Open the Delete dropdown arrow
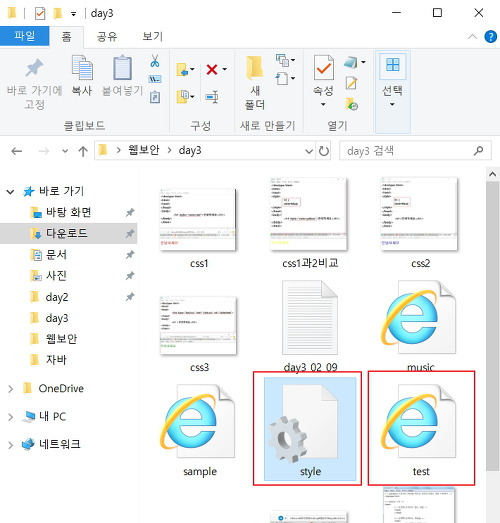Screen dimensions: 500x523 [225, 69]
